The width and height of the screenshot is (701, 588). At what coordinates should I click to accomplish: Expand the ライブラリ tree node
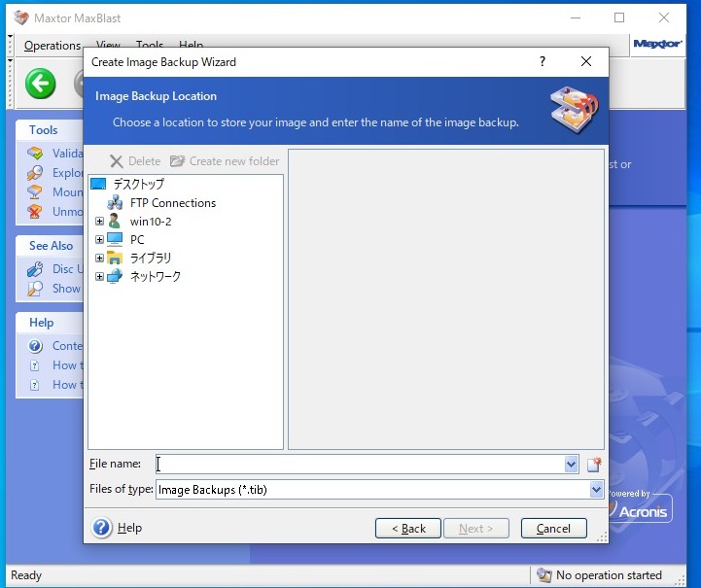click(x=100, y=258)
